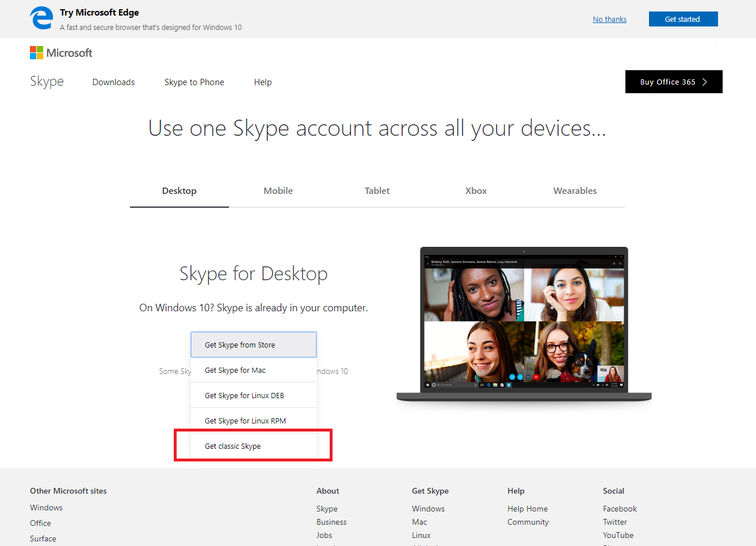Image resolution: width=756 pixels, height=546 pixels.
Task: Click the Microsoft logo in header
Action: point(61,53)
